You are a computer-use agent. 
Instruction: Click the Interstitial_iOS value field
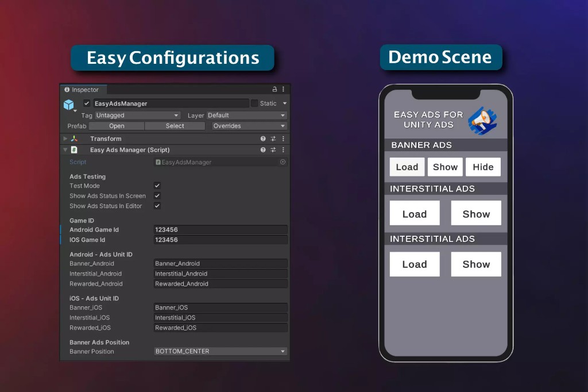pos(220,317)
